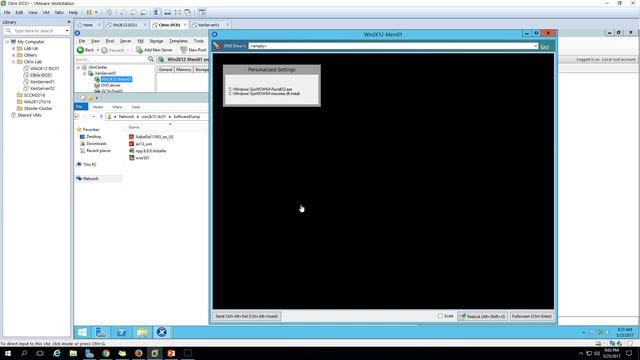Open PowerPoint from the host taskbar

tap(171, 353)
